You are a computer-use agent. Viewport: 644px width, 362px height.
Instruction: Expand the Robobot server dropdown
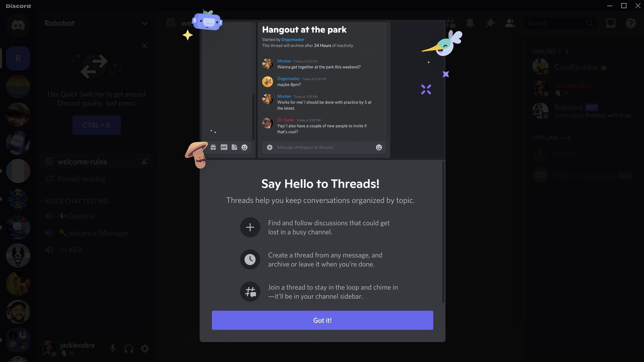coord(144,23)
